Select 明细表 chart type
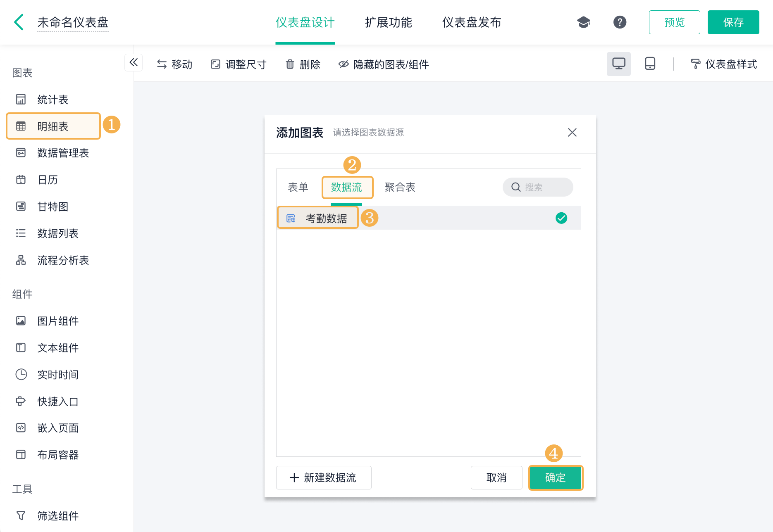This screenshot has width=773, height=532. [x=53, y=126]
